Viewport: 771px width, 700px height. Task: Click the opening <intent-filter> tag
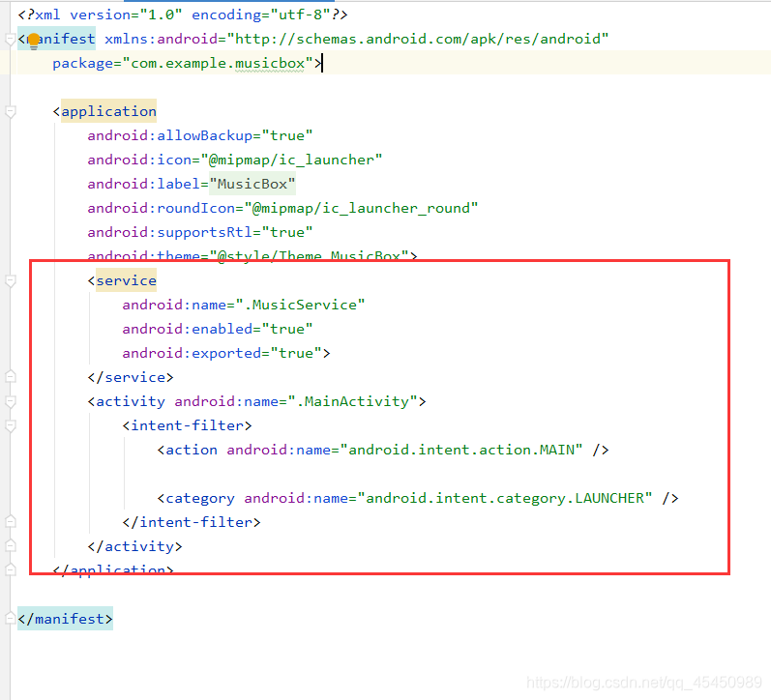click(187, 425)
